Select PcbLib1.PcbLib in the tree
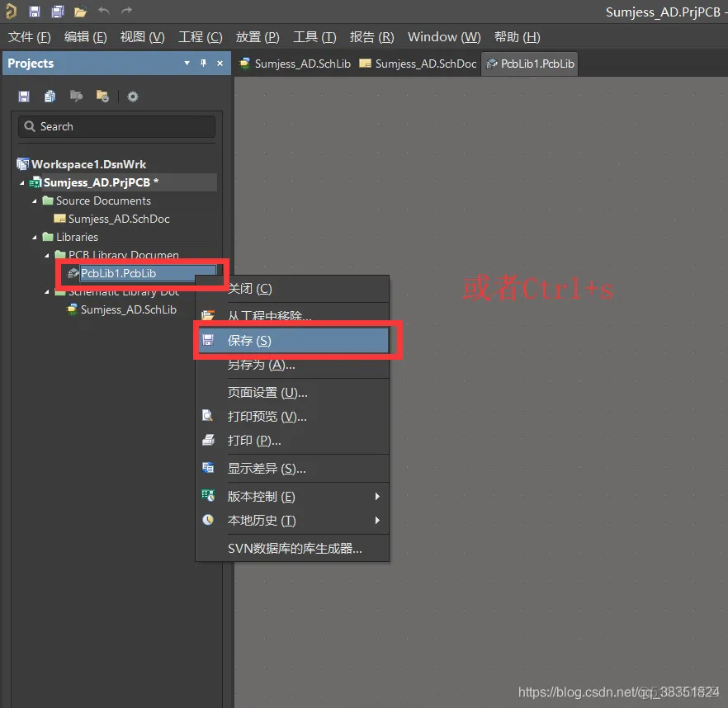The width and height of the screenshot is (728, 708). click(x=118, y=273)
